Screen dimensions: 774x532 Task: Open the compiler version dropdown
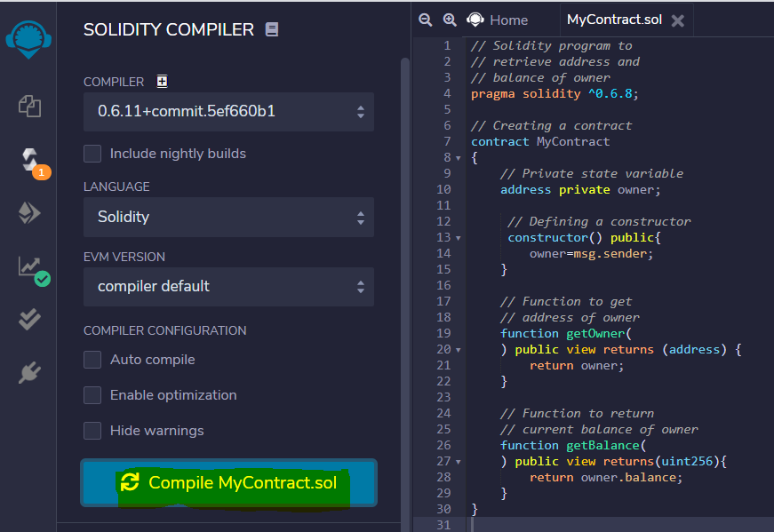point(228,112)
